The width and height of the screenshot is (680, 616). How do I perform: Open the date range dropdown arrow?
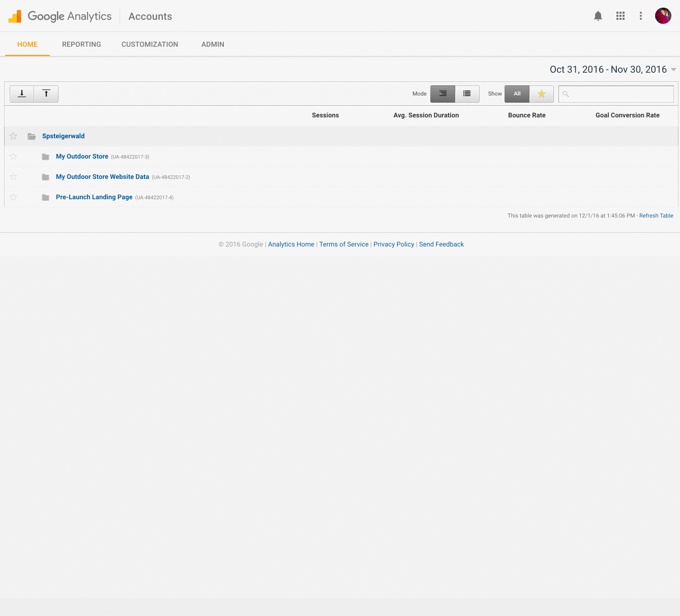673,70
